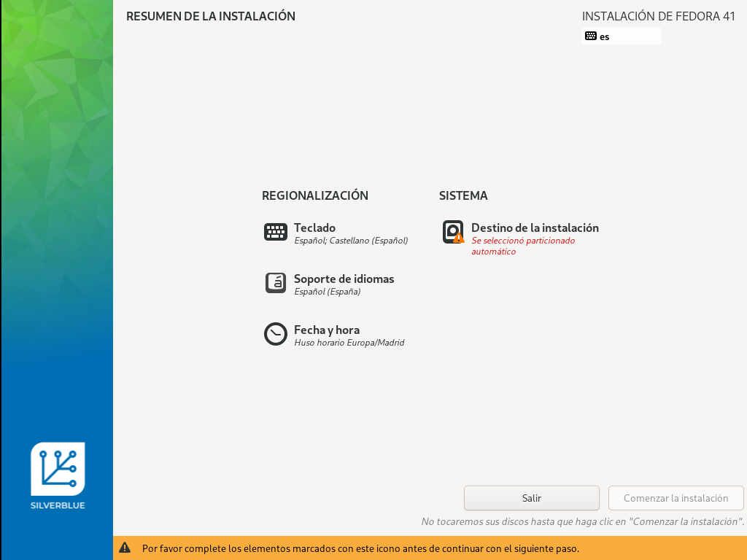Click 'RESUMEN DE LA INSTALACIÓN' title
The image size is (747, 560).
click(x=211, y=16)
